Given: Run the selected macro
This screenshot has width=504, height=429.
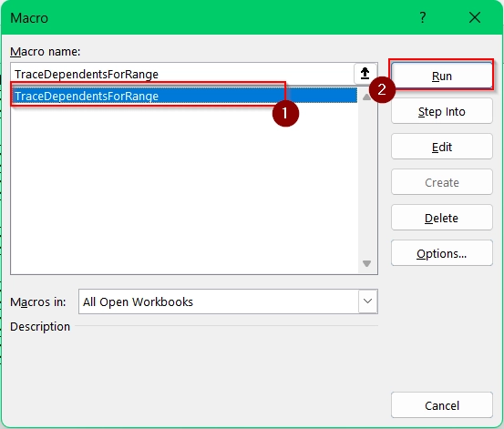Looking at the screenshot, I should (x=442, y=77).
